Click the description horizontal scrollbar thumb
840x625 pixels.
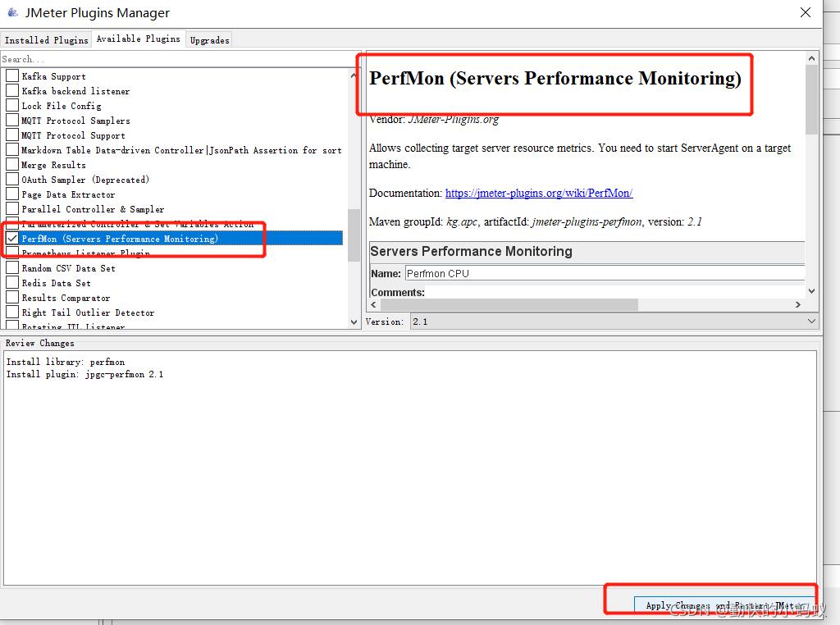(509, 304)
